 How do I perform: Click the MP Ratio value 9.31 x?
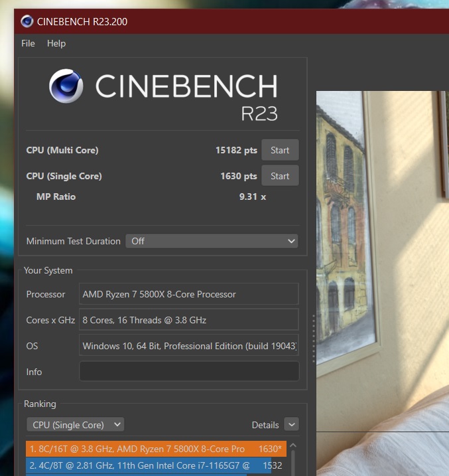coord(253,197)
